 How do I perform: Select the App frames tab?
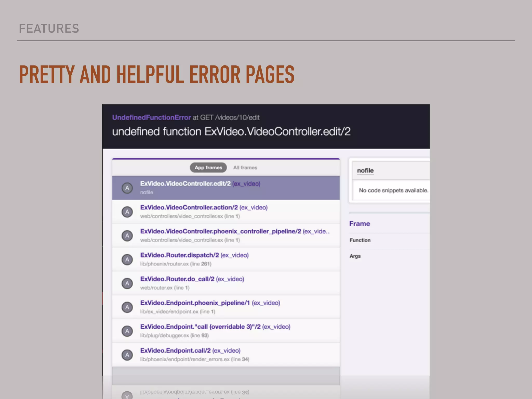(208, 168)
